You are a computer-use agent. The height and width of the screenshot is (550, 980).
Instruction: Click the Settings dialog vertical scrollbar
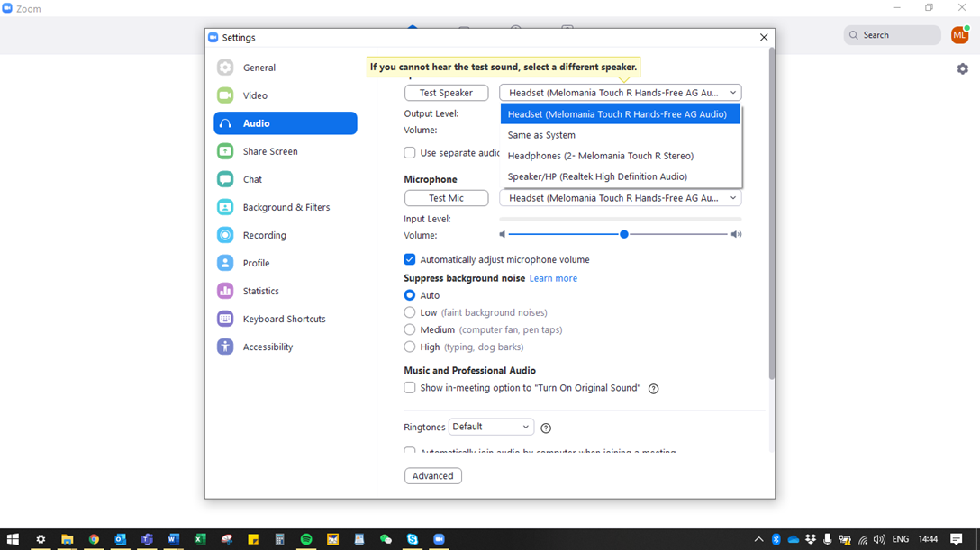tap(772, 212)
